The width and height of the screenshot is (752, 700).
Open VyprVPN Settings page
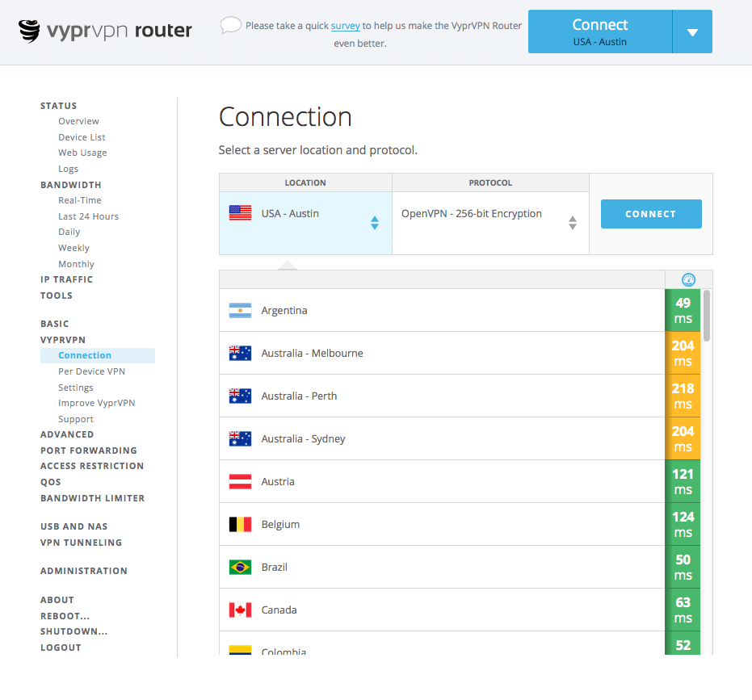[x=76, y=388]
